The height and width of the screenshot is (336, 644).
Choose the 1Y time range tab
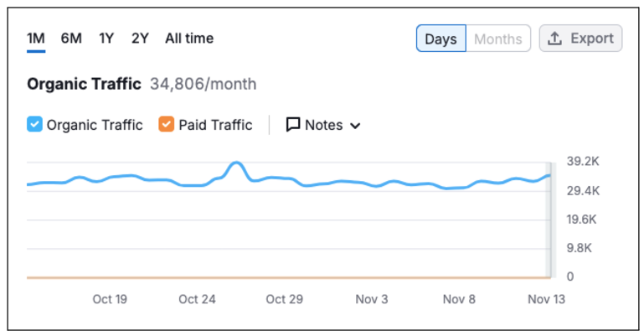point(106,39)
